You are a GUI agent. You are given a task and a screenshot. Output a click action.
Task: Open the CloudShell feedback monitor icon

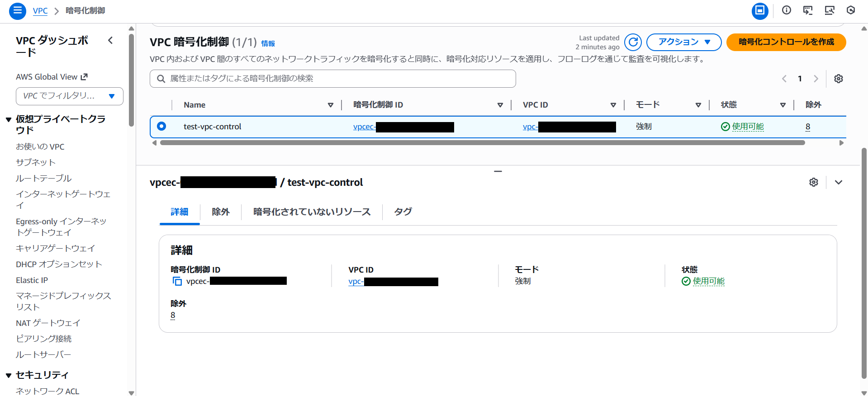click(808, 10)
